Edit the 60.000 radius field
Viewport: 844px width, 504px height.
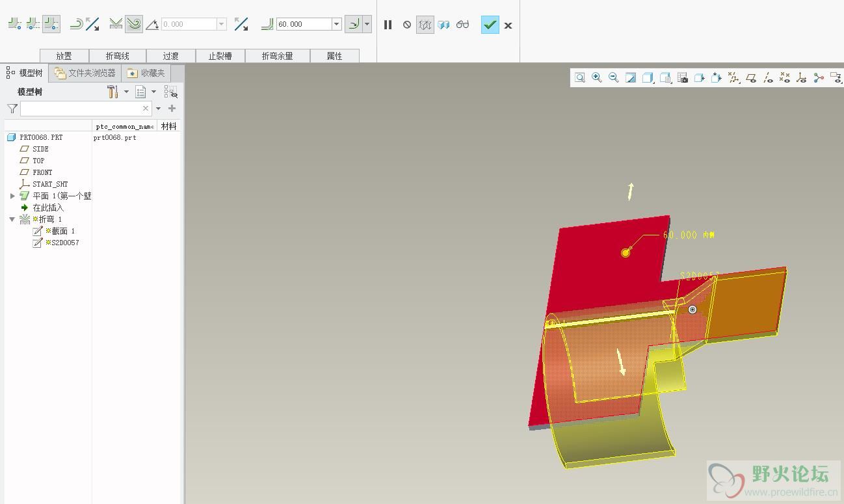coord(304,24)
